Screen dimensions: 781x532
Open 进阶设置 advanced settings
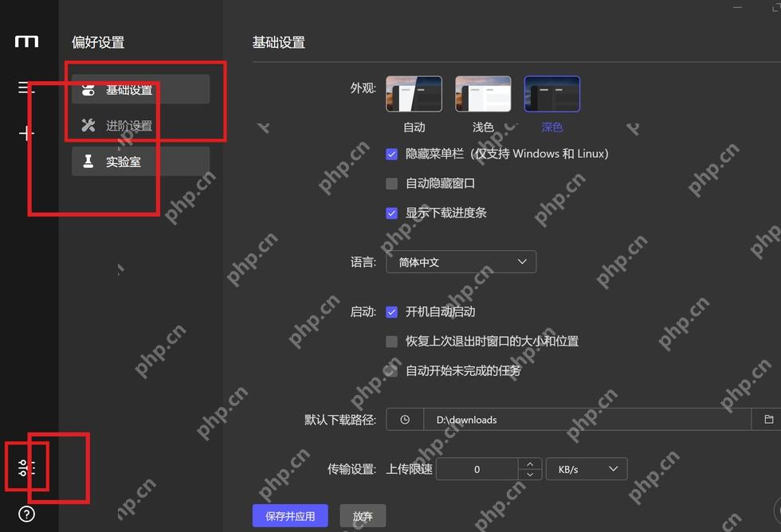140,125
